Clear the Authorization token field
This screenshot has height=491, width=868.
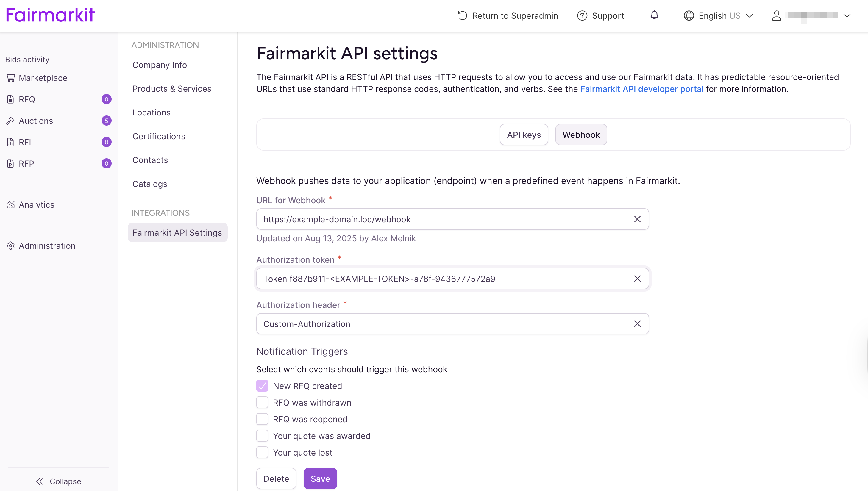[x=637, y=279]
